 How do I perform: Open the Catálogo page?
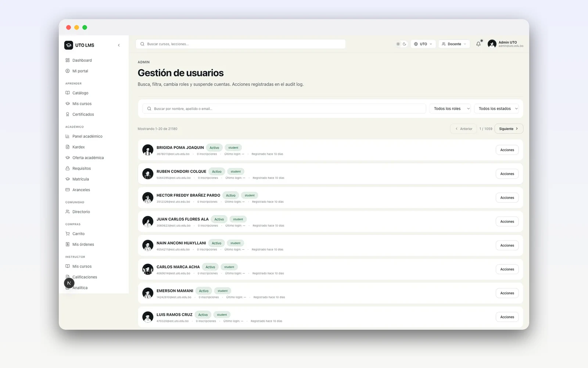tap(80, 93)
